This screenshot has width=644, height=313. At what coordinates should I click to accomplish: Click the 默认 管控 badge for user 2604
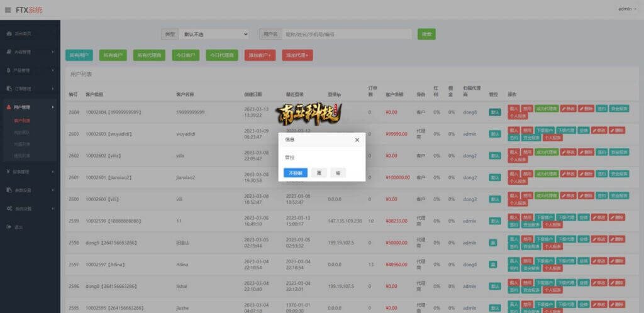[x=495, y=113]
